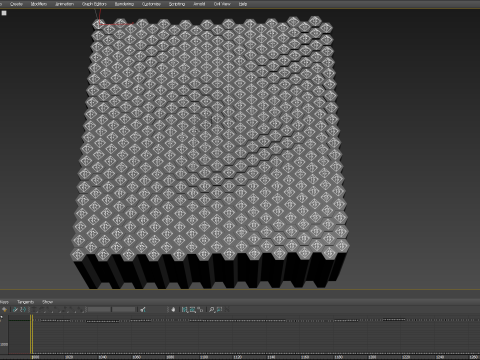This screenshot has height=360, width=480.
Task: Open the Graph Editors menu
Action: coord(94,4)
